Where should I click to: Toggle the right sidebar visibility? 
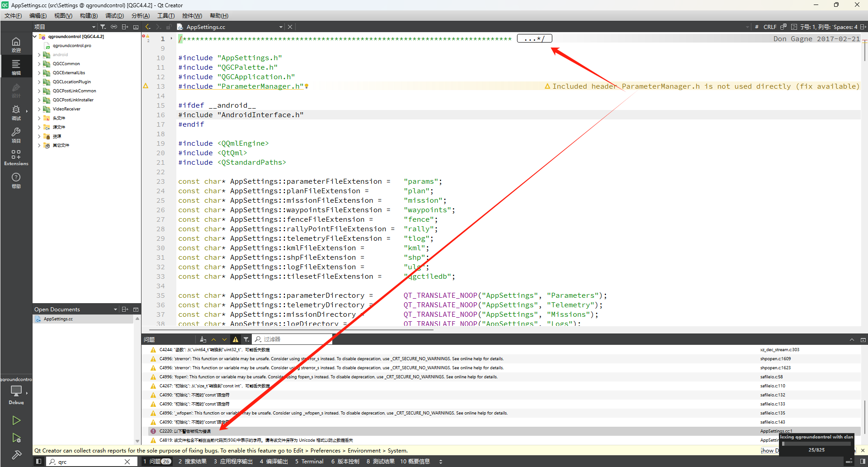pyautogui.click(x=863, y=462)
